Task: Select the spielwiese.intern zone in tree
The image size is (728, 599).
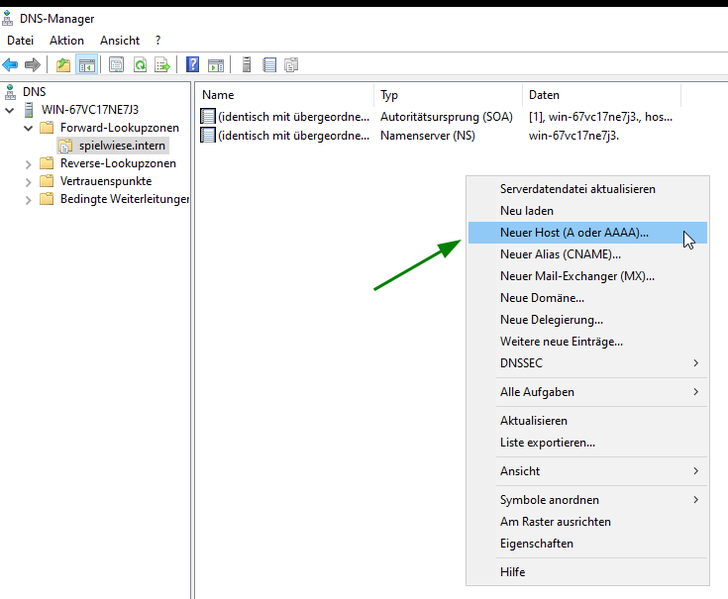Action: click(x=122, y=146)
